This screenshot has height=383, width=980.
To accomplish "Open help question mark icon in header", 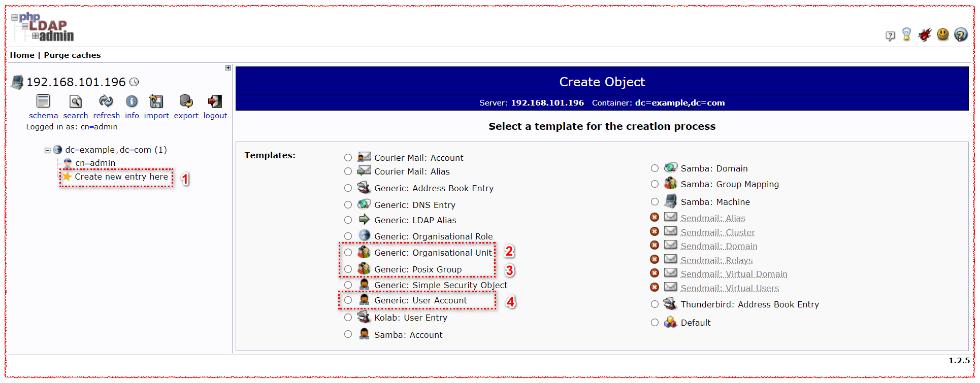I will [961, 34].
